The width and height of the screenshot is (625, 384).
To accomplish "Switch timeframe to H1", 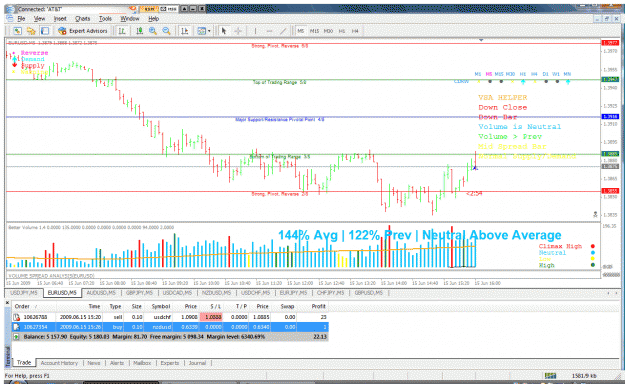I will pos(342,31).
